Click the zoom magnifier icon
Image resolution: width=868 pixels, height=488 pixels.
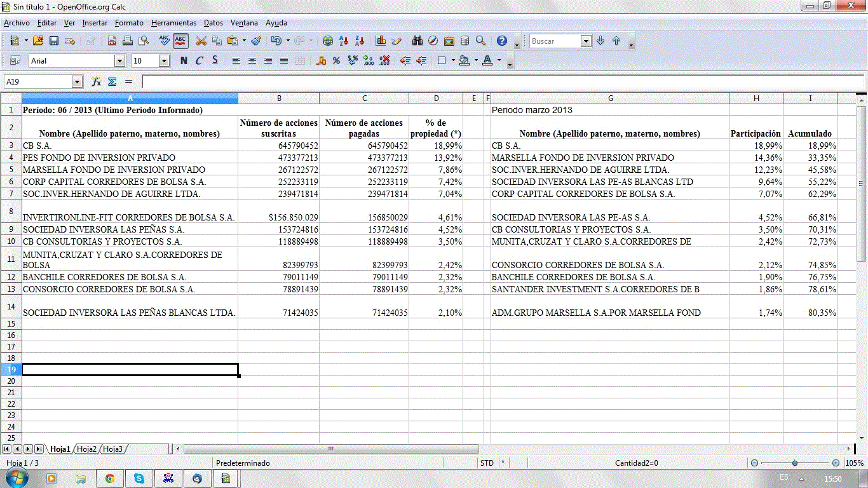point(481,41)
